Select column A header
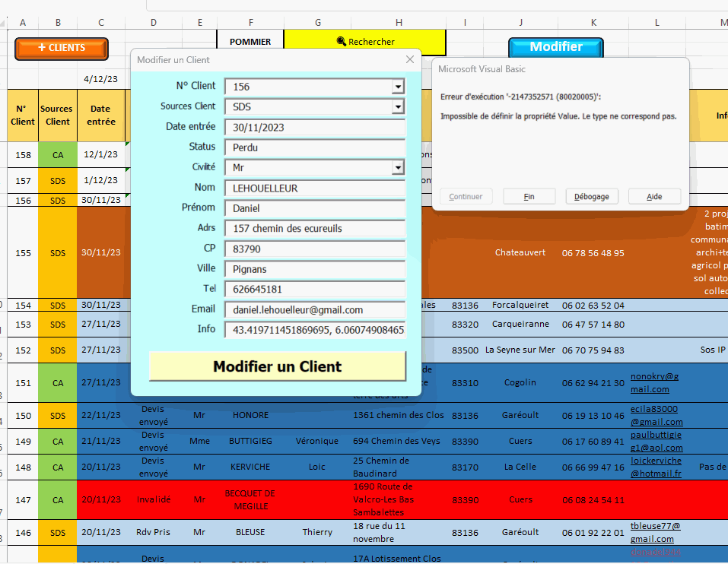Image resolution: width=728 pixels, height=564 pixels. [x=23, y=22]
